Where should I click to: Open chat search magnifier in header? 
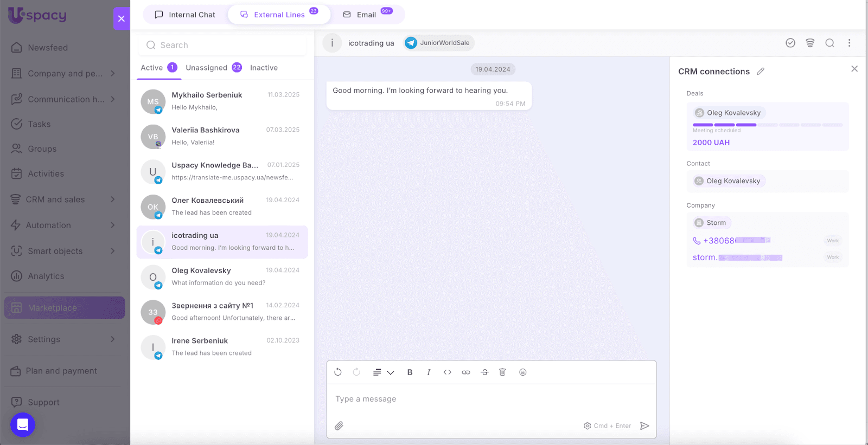[829, 43]
